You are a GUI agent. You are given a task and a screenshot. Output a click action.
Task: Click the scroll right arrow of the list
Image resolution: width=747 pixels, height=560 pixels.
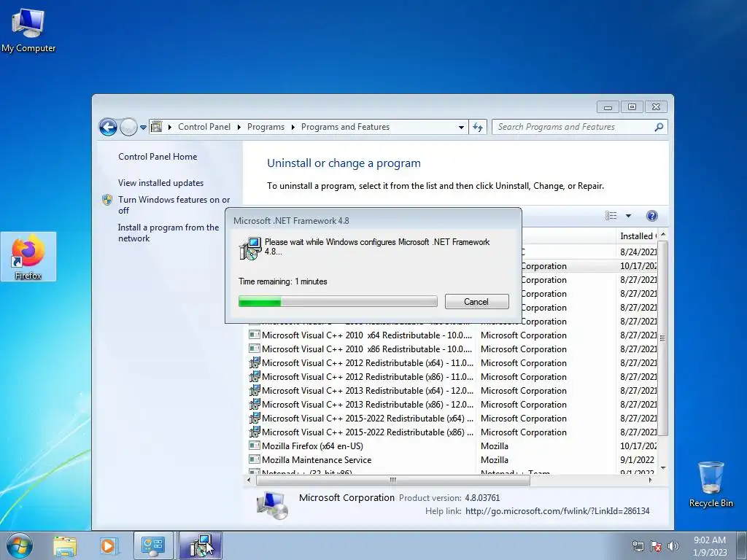coord(651,480)
